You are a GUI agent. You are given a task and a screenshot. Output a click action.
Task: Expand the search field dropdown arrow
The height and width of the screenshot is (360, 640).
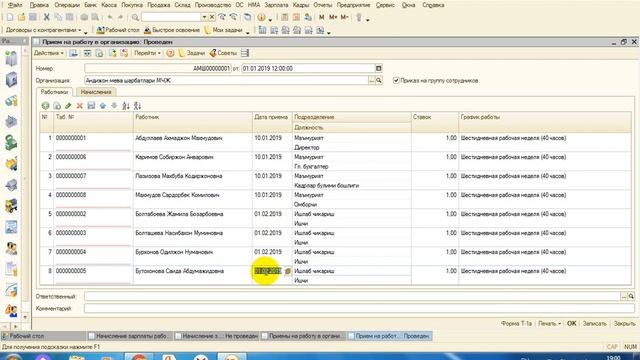coord(204,17)
